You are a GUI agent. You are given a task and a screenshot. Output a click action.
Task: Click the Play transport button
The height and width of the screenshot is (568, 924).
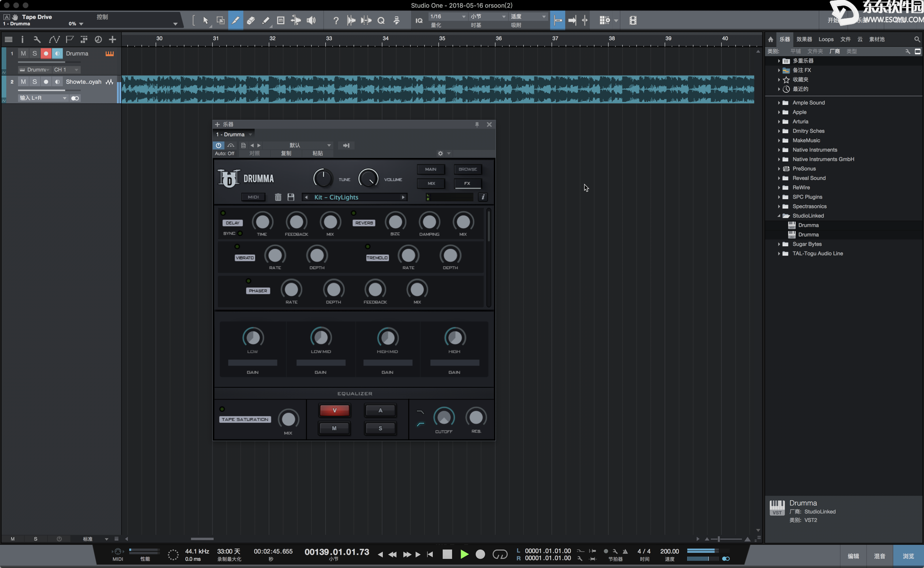coord(464,554)
